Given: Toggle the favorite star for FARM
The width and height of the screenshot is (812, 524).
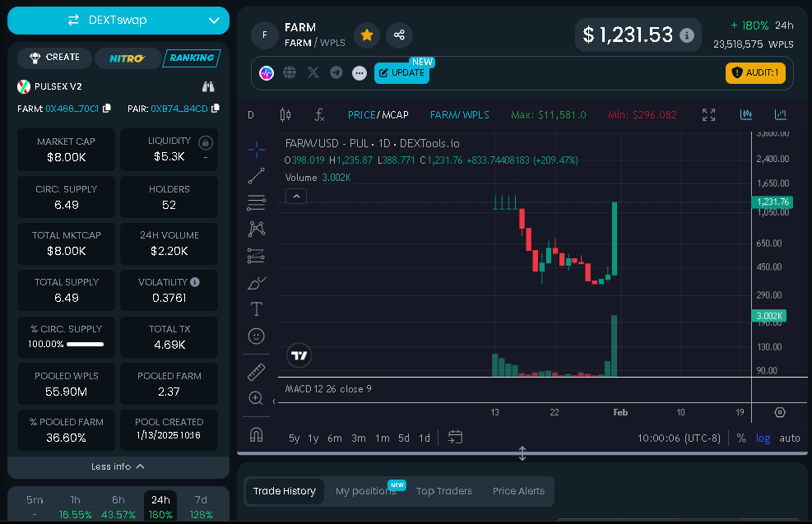Looking at the screenshot, I should (367, 35).
